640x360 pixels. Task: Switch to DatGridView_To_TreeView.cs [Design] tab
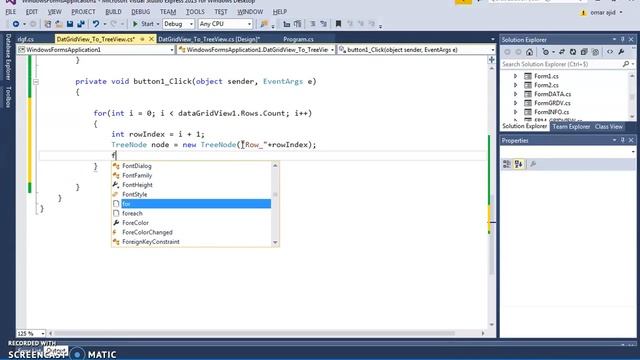[209, 39]
